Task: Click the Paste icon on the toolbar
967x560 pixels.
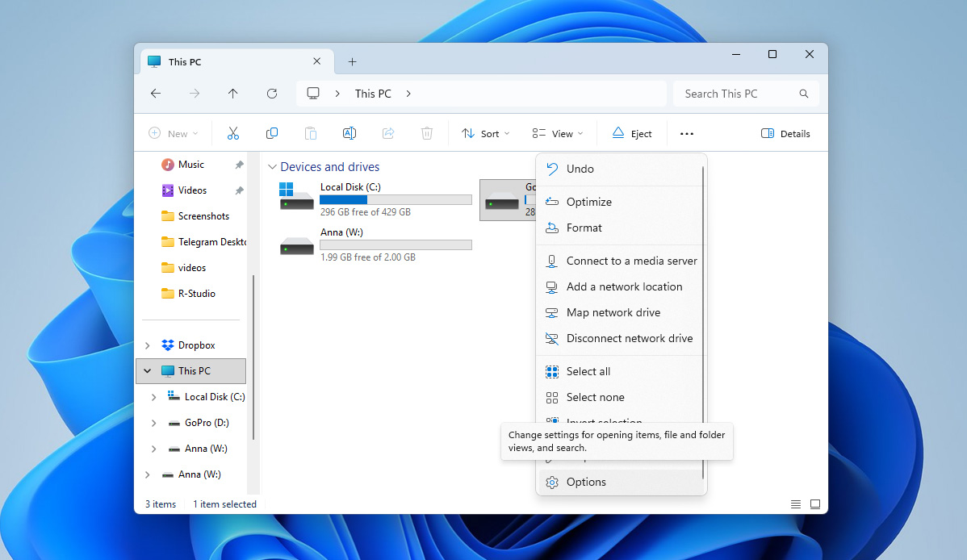Action: pos(311,133)
